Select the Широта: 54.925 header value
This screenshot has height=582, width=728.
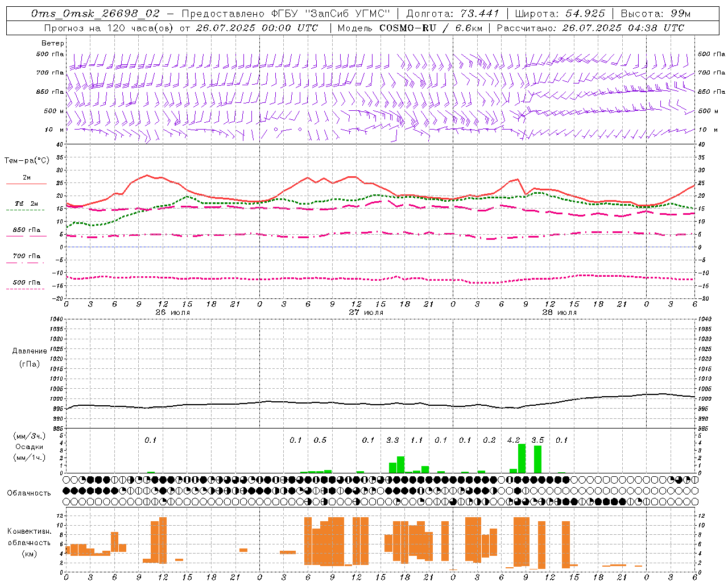(560, 14)
